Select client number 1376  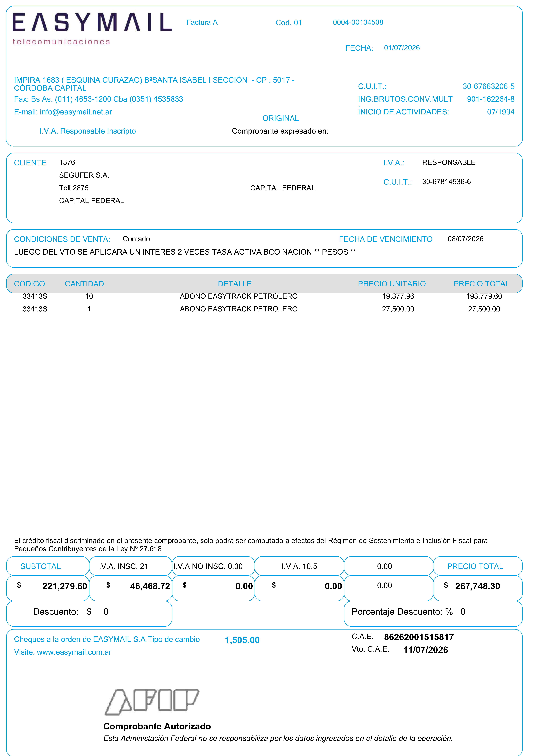pos(67,162)
